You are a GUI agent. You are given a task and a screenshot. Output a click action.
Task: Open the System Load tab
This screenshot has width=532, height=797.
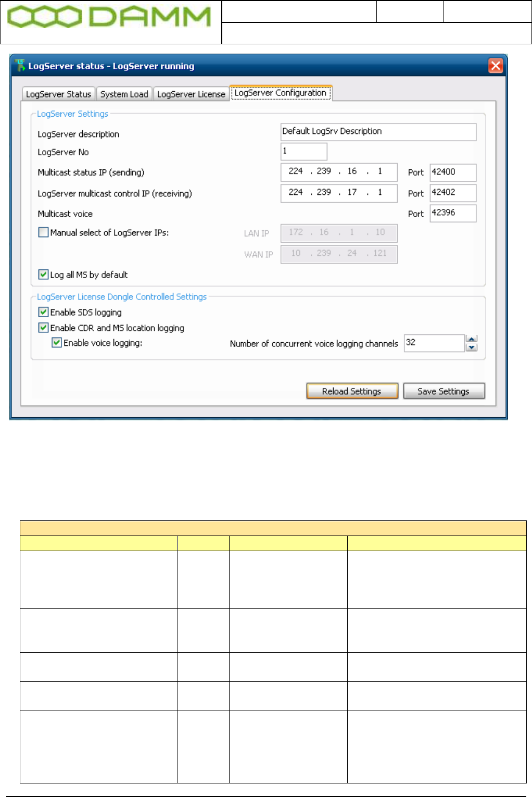(124, 94)
